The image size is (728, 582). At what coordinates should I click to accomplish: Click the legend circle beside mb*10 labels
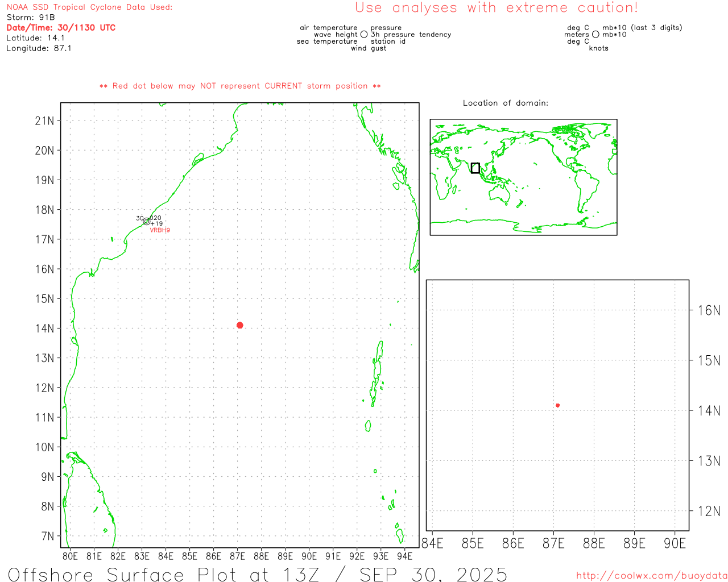595,35
